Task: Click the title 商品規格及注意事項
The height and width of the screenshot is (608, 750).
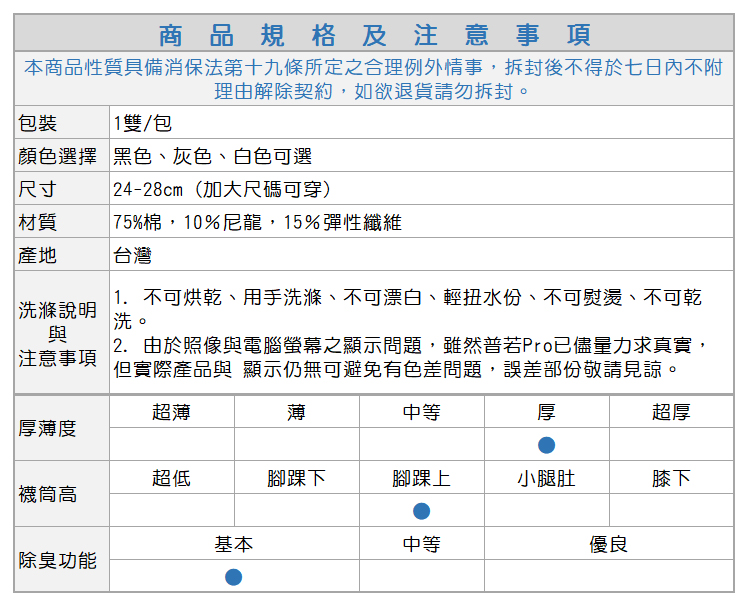Action: pyautogui.click(x=375, y=35)
